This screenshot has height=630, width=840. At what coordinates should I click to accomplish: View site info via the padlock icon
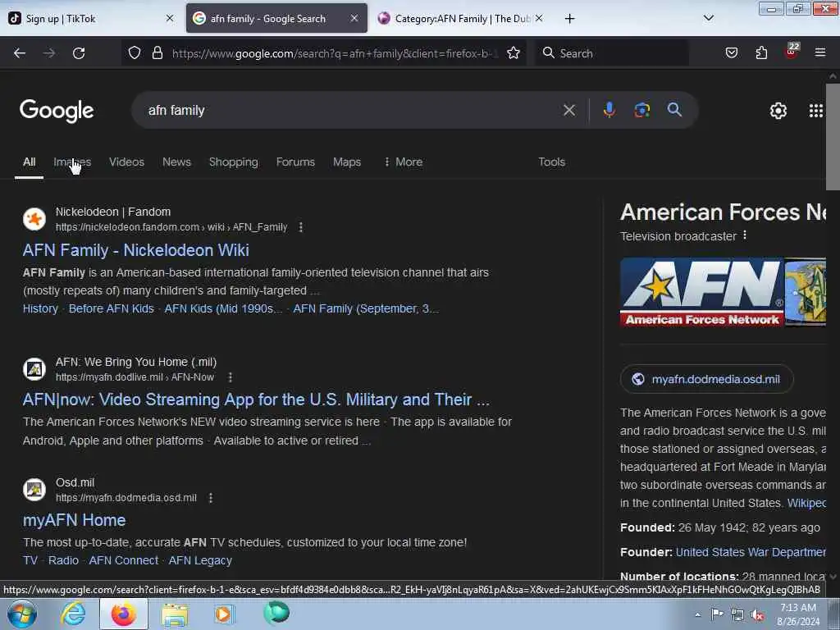[157, 52]
